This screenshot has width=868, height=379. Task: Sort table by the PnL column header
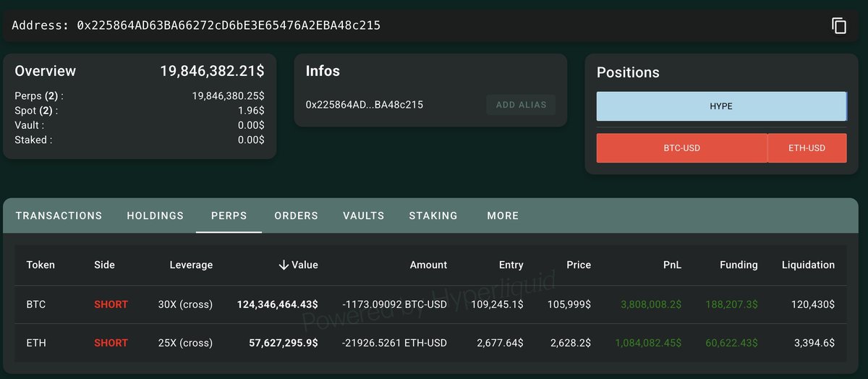tap(671, 265)
